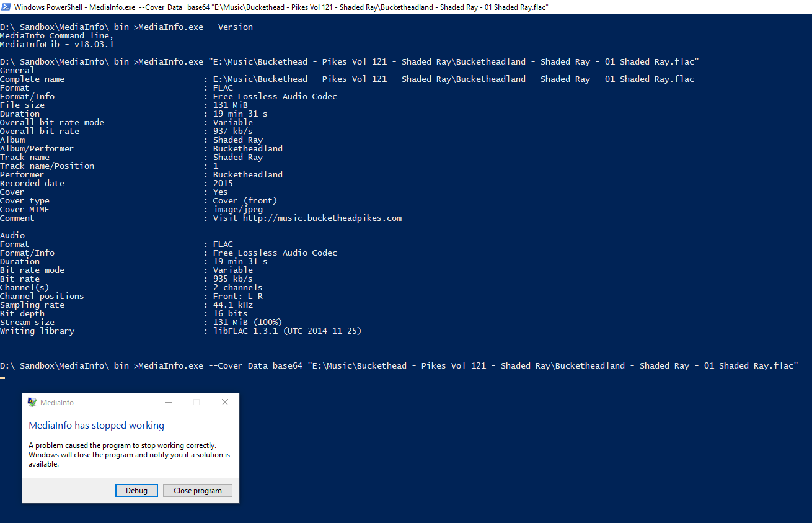Click the 'File size' label
This screenshot has width=812, height=523.
point(22,105)
